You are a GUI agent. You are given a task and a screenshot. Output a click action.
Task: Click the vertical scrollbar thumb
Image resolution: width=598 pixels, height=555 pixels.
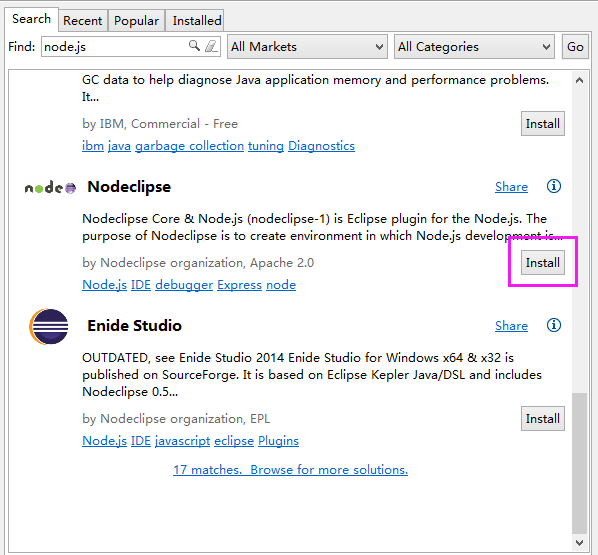(579, 463)
